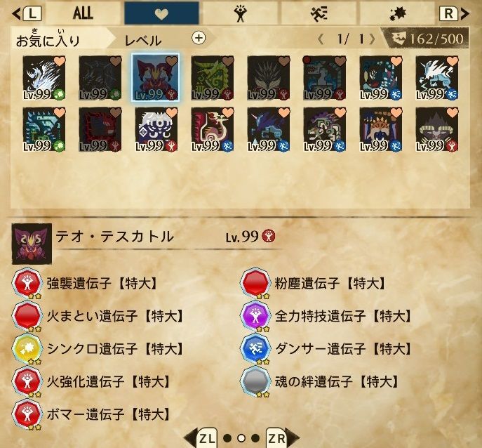Select the 強襲遺伝子【特大】 gene icon
The height and width of the screenshot is (448, 482).
pyautogui.click(x=27, y=284)
